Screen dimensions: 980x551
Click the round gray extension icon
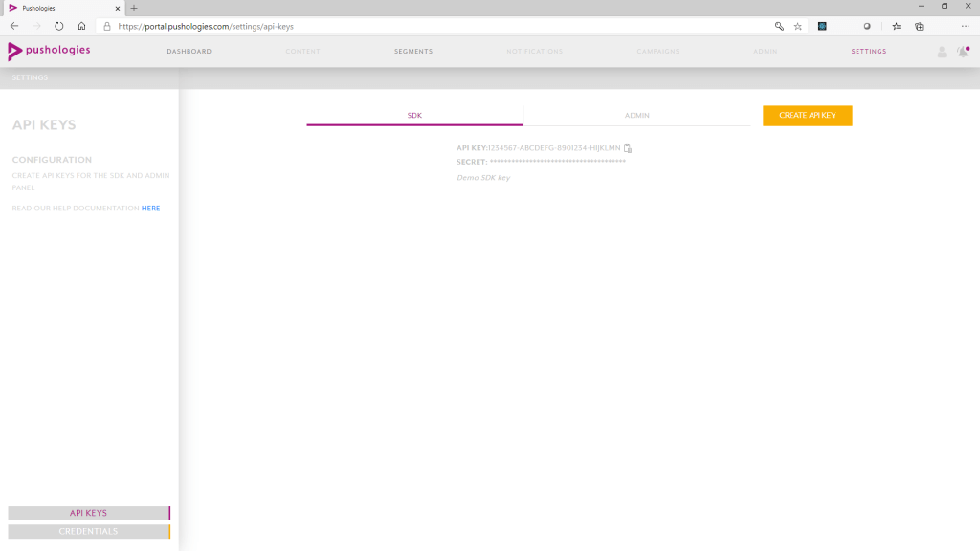(867, 26)
